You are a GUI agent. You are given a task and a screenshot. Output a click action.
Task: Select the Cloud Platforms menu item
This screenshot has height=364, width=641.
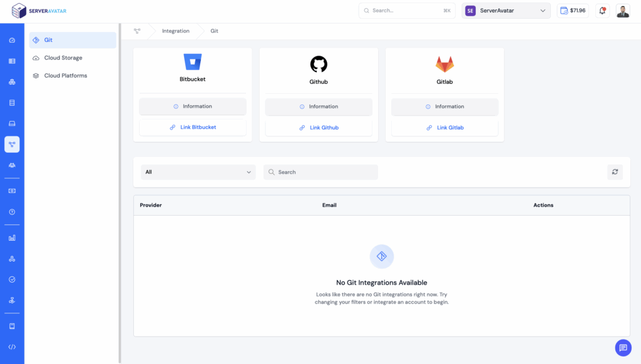[73, 76]
